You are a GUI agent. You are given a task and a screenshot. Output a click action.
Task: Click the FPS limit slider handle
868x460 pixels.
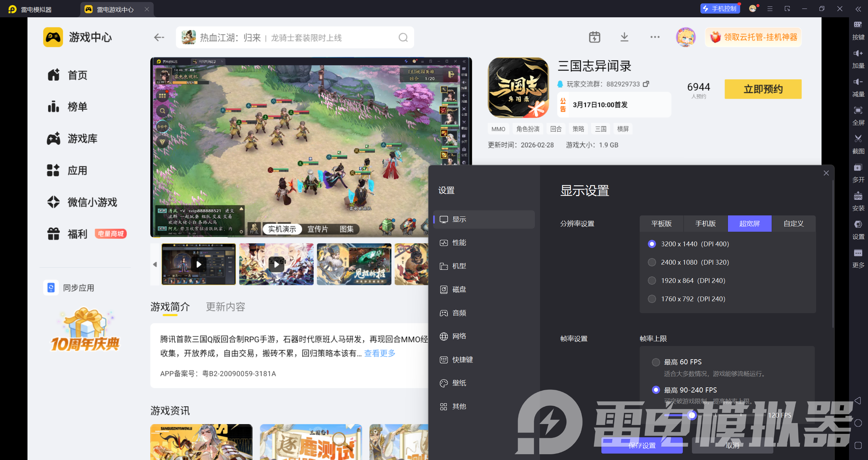click(692, 415)
